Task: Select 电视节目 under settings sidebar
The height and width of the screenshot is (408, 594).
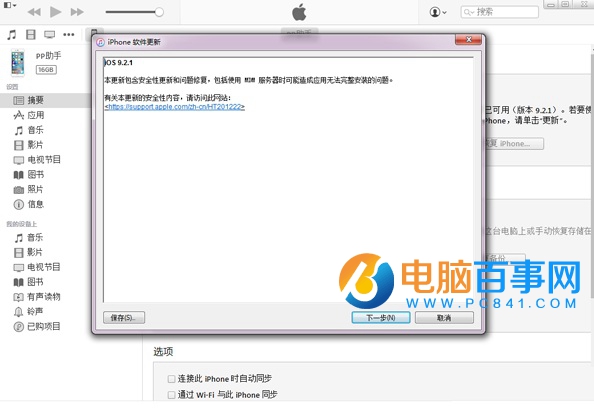Action: point(45,160)
